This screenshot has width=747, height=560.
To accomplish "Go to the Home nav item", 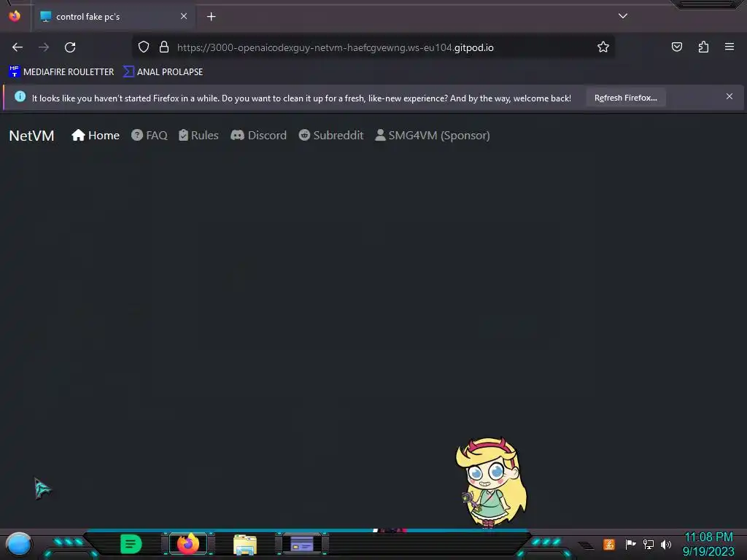I will point(96,135).
